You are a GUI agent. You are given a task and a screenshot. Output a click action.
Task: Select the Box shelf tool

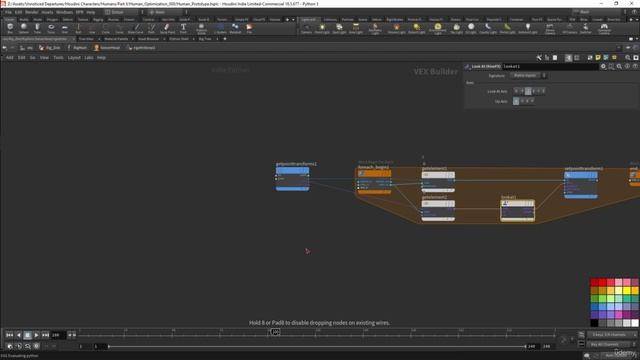[x=10, y=28]
